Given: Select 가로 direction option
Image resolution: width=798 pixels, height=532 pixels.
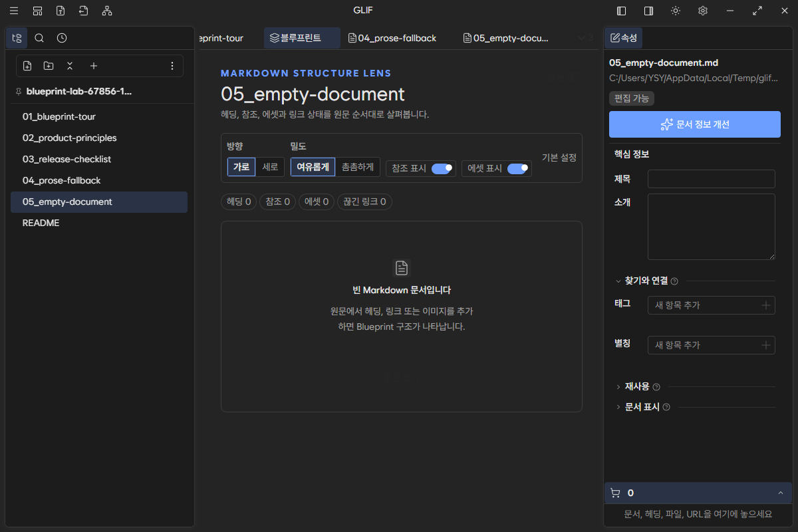Looking at the screenshot, I should pos(241,167).
